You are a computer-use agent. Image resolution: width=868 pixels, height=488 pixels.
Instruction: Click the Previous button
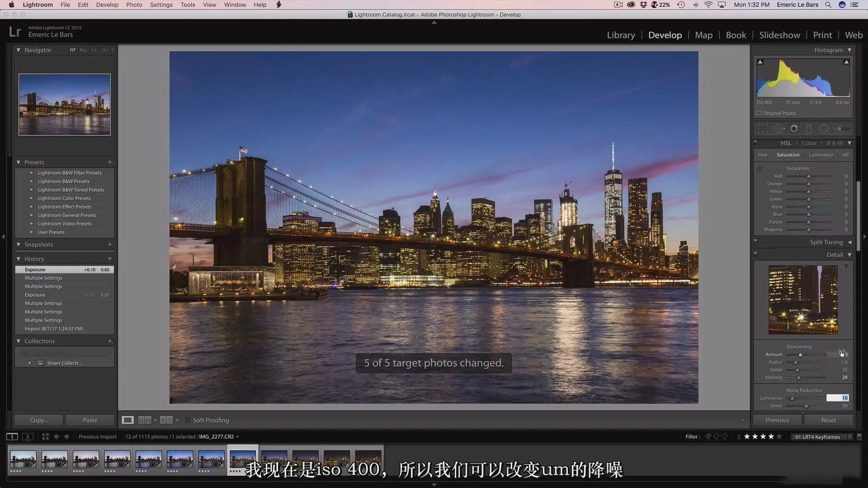click(x=777, y=420)
